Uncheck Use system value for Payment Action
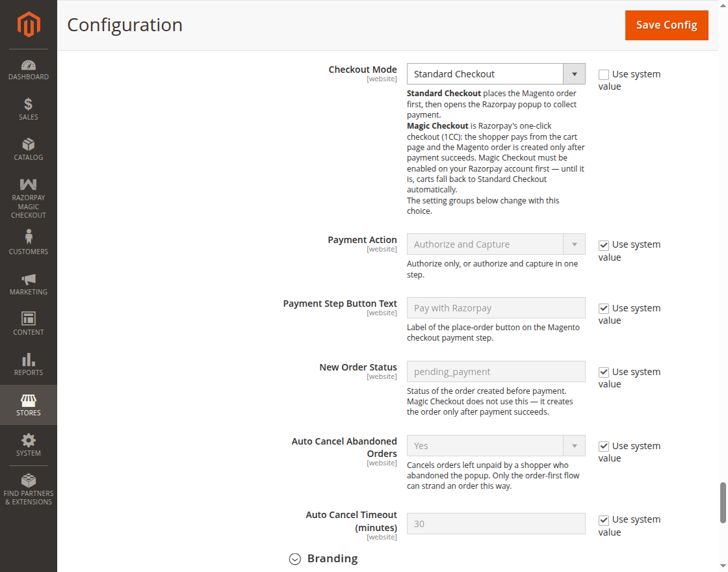 (x=604, y=245)
